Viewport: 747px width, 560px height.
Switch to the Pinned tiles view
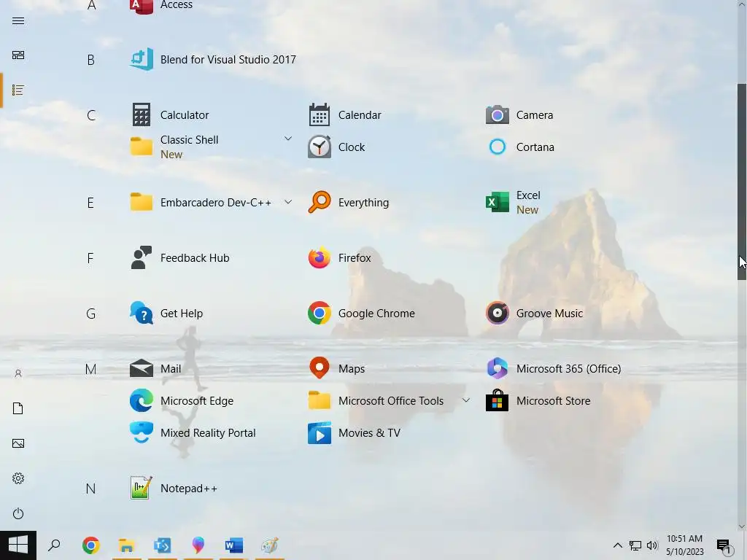pos(18,55)
